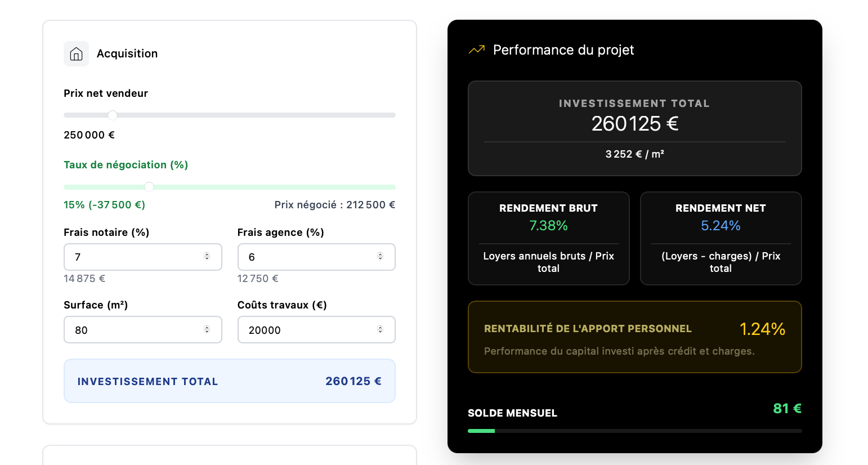Focus the Frais agence (%) input field
The height and width of the screenshot is (465, 868).
pyautogui.click(x=316, y=257)
